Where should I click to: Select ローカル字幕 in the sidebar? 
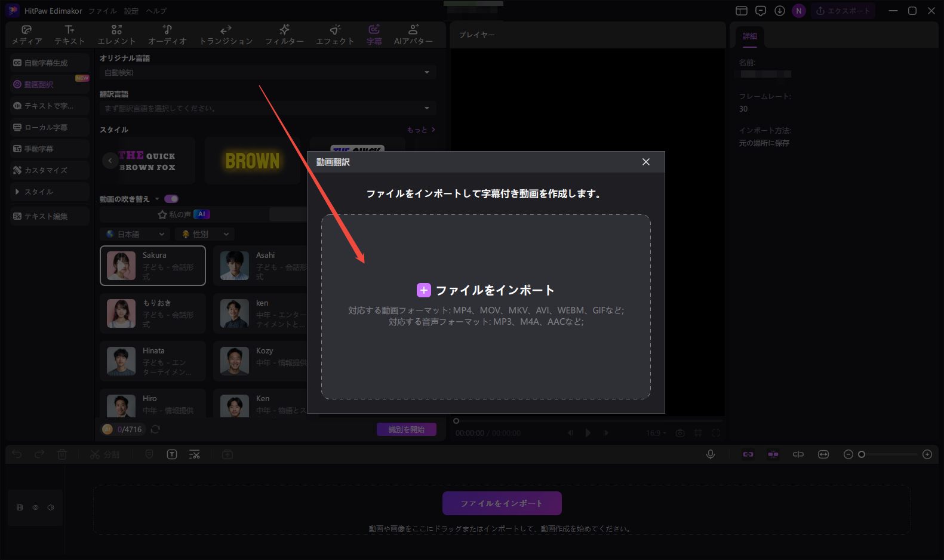(x=50, y=127)
